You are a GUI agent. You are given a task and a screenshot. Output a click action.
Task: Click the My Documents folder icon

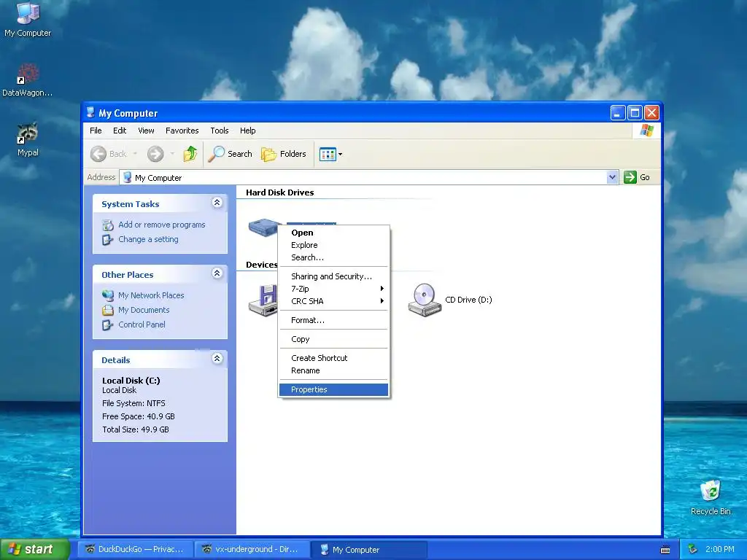(108, 310)
